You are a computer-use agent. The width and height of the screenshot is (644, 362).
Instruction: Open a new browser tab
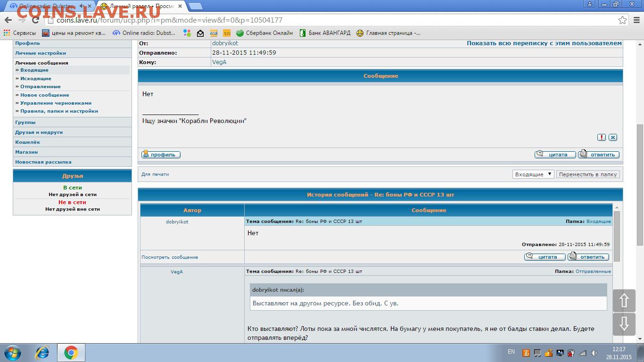196,6
